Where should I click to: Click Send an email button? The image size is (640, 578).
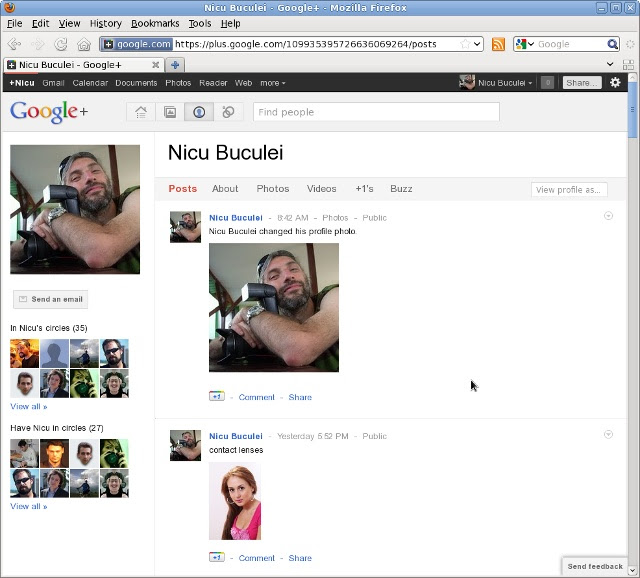coord(51,299)
